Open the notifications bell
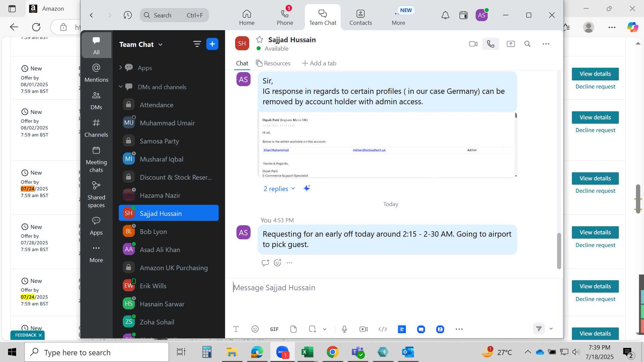Screen dimensions: 644x362 (x=445, y=15)
